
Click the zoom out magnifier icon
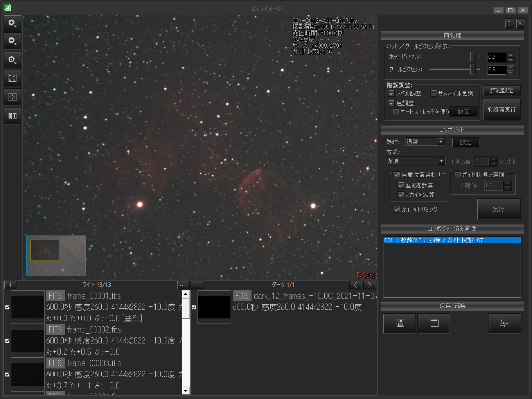[13, 41]
